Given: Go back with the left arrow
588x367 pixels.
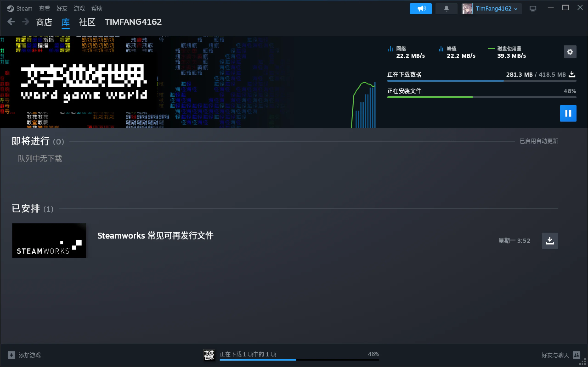Looking at the screenshot, I should (x=11, y=22).
